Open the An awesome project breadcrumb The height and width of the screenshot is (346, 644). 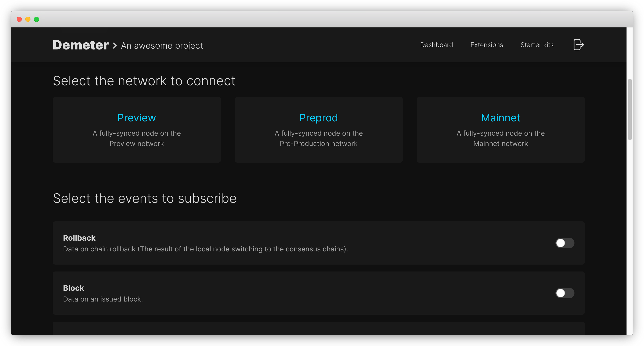tap(162, 46)
